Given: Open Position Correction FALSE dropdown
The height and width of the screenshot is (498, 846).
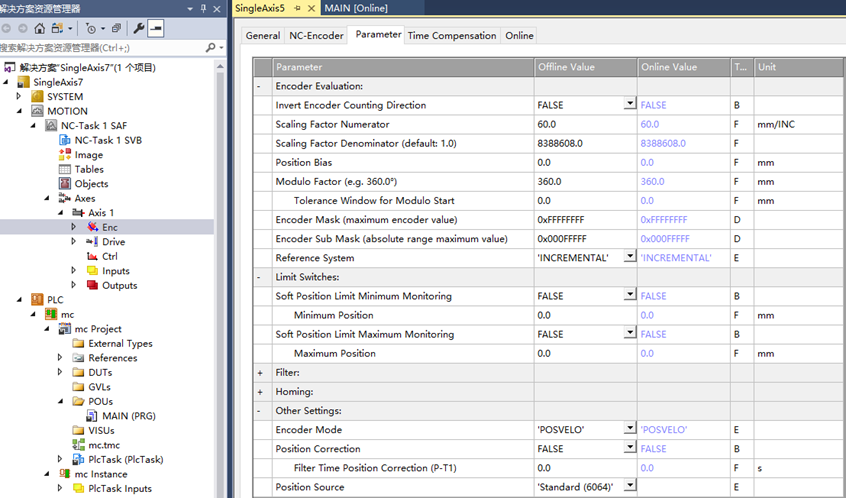Looking at the screenshot, I should [x=630, y=447].
